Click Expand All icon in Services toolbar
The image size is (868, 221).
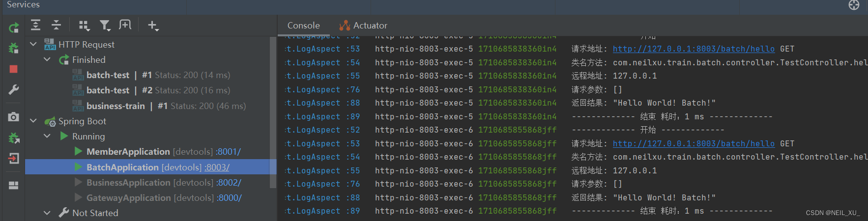36,25
